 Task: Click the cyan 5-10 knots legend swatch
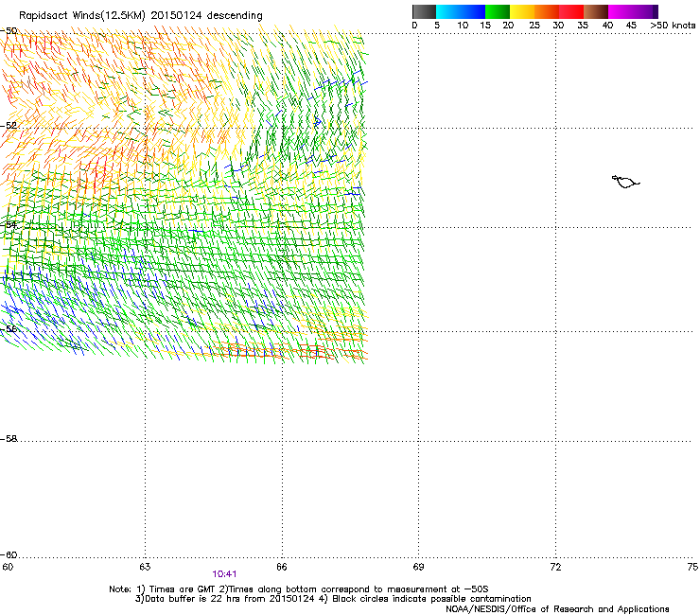448,11
